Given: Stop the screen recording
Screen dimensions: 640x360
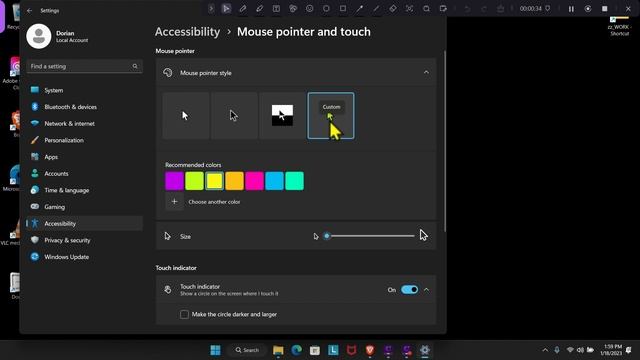Looking at the screenshot, I should [604, 9].
